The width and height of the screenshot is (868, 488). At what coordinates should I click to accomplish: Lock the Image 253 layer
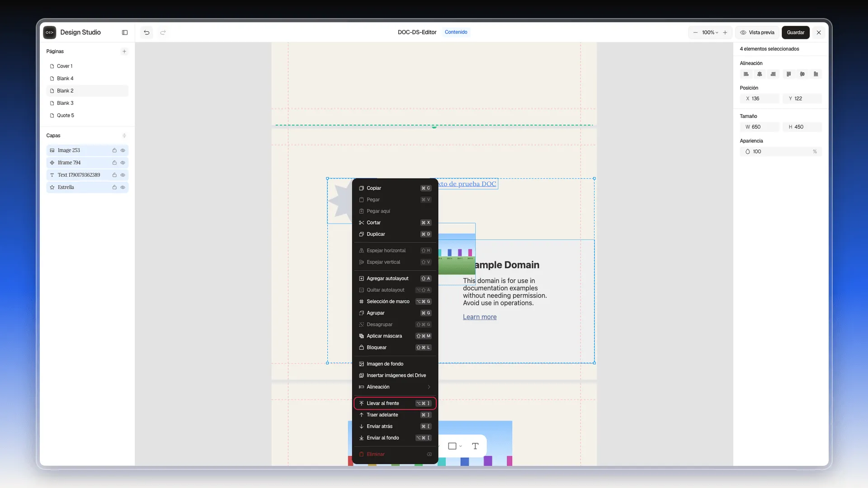(x=114, y=150)
